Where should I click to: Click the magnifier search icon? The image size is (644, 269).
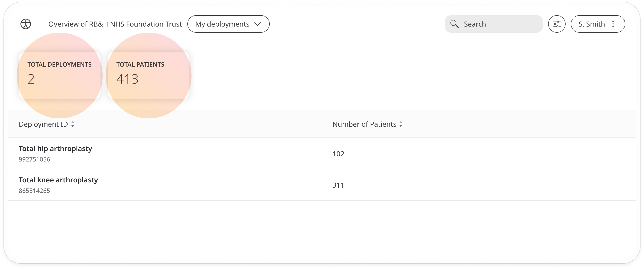(x=454, y=24)
